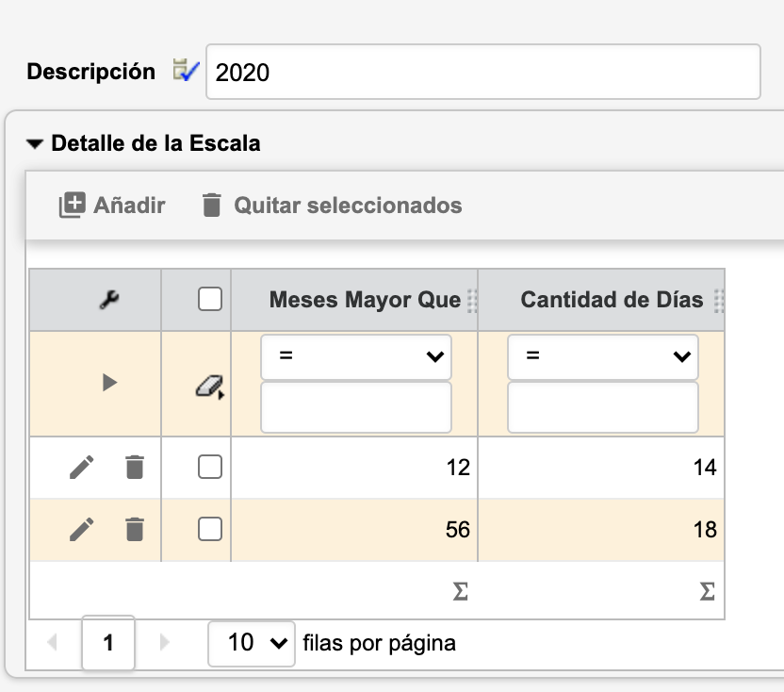Open Cantidad de Días filter operator dropdown
784x692 pixels.
tap(602, 356)
